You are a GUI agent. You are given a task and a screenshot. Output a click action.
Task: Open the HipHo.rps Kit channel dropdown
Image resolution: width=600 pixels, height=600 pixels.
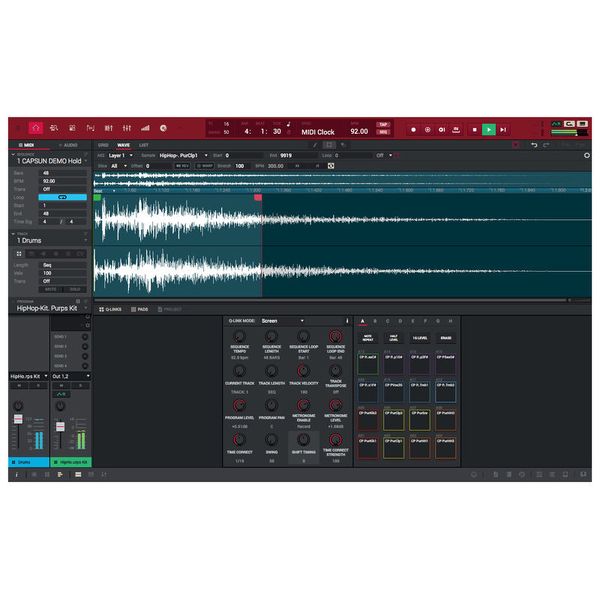[x=29, y=376]
